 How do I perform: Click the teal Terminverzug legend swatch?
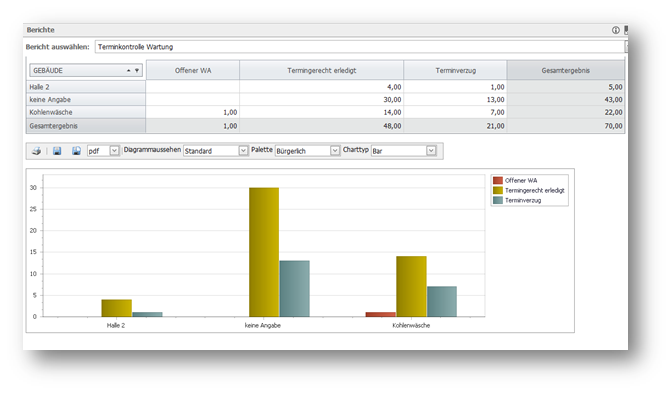[x=498, y=200]
